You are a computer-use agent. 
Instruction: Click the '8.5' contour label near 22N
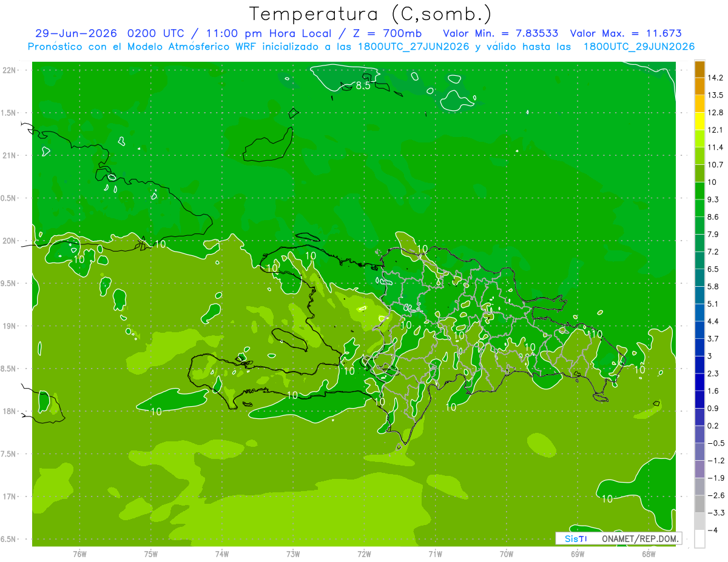(x=363, y=86)
